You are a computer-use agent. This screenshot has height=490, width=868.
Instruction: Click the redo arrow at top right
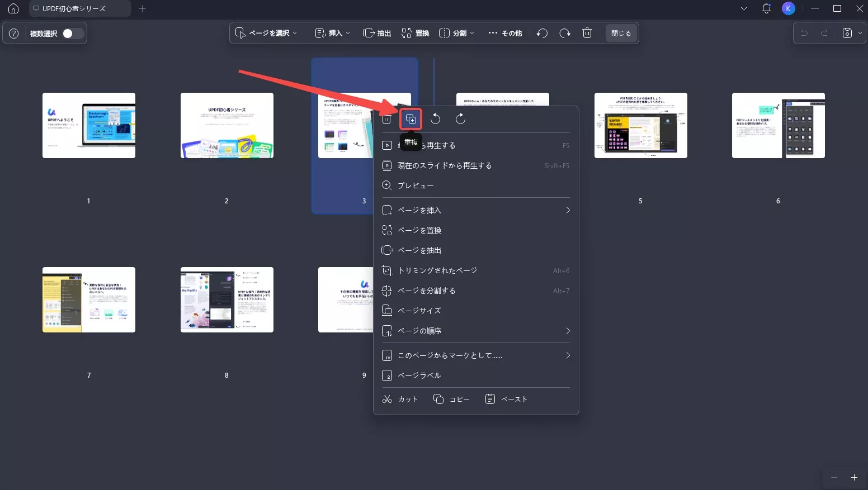[x=824, y=34]
